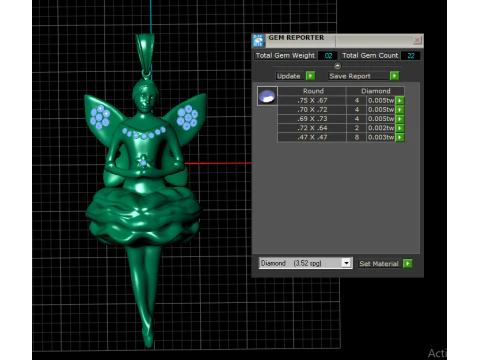480x360 pixels.
Task: Collapse panel with round arrow toggle
Action: point(337,66)
